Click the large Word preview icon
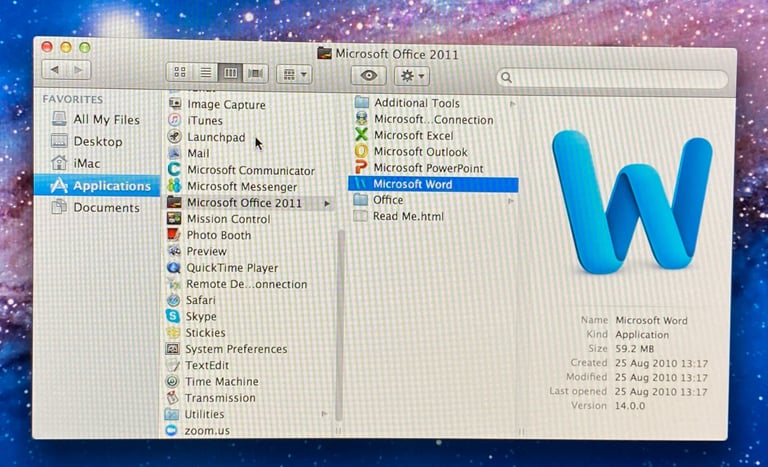The height and width of the screenshot is (467, 768). coord(633,202)
